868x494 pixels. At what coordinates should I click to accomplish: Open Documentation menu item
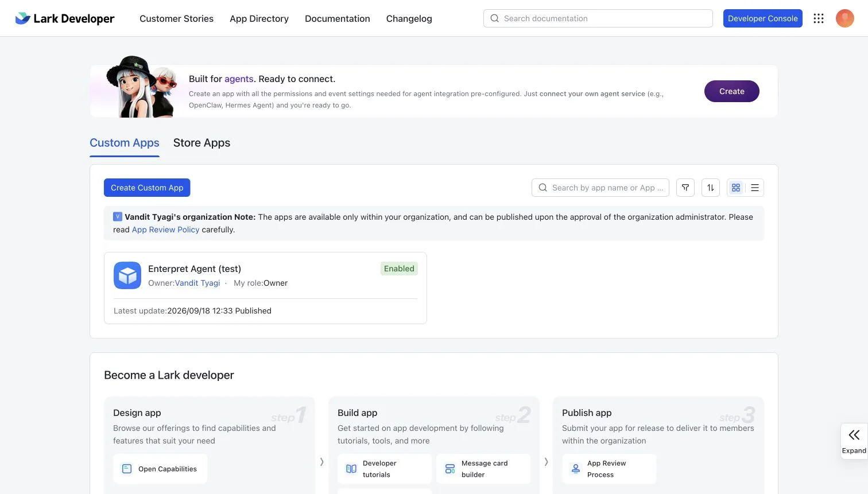(338, 18)
